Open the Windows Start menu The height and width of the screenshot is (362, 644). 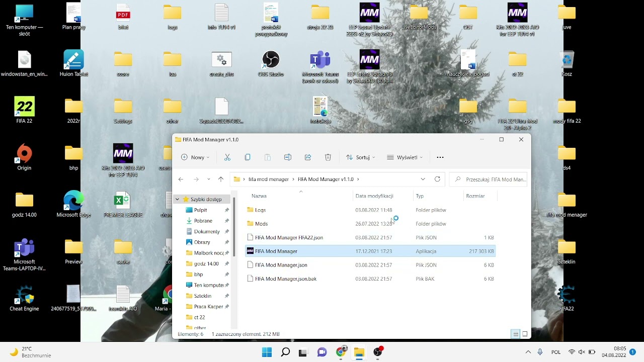coord(267,352)
